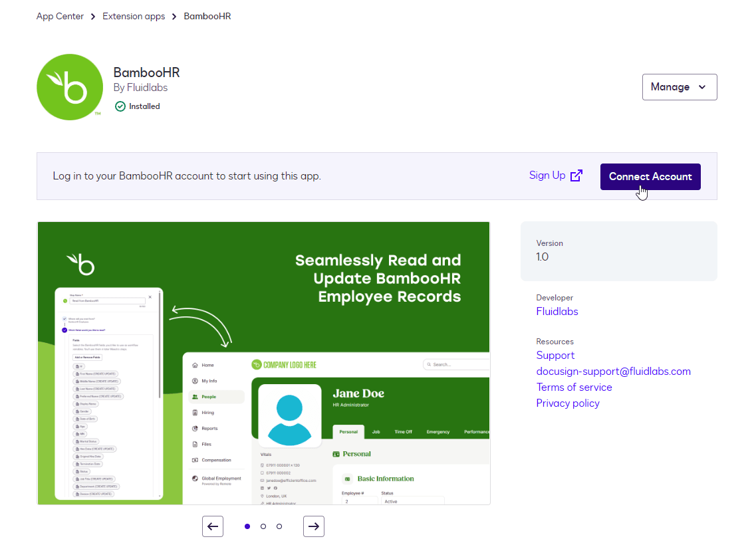
Task: Select the first carousel dot indicator
Action: [x=247, y=526]
